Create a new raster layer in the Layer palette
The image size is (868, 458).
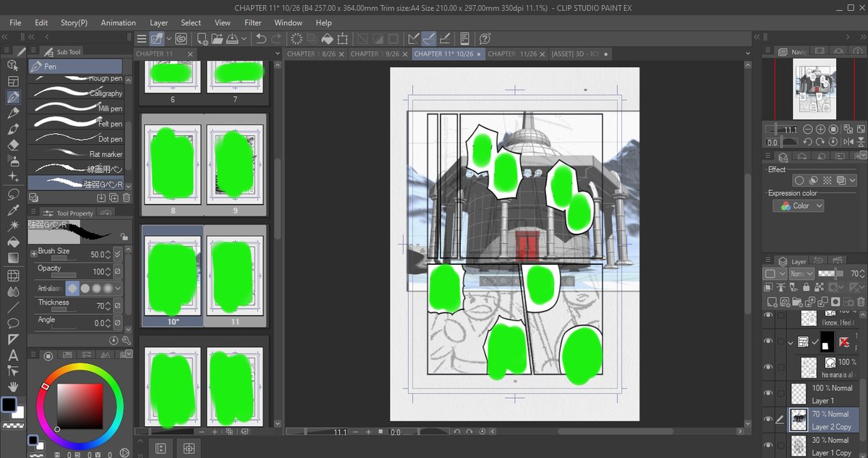[773, 302]
